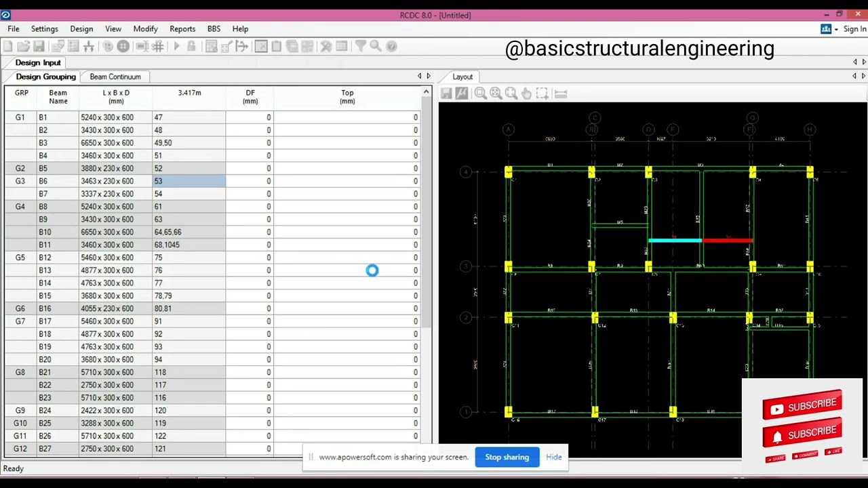Click the RCDC app logo in title bar
Screen dimensions: 868x488
coord(5,15)
